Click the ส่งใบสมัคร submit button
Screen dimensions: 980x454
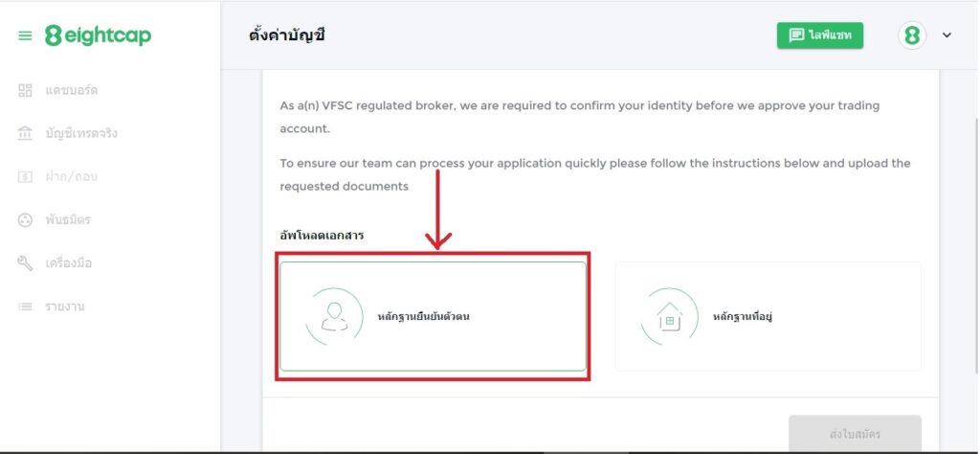855,434
